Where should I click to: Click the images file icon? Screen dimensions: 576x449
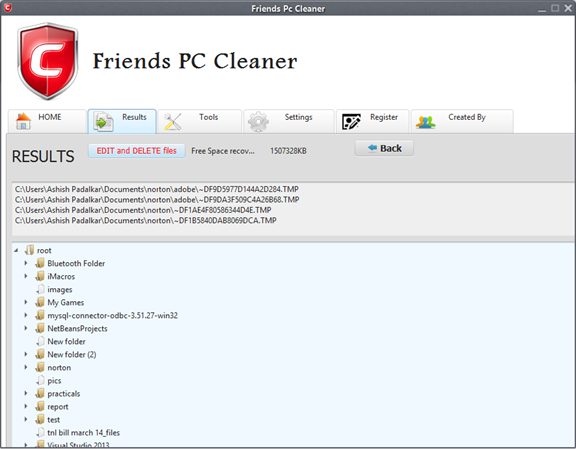(x=40, y=289)
